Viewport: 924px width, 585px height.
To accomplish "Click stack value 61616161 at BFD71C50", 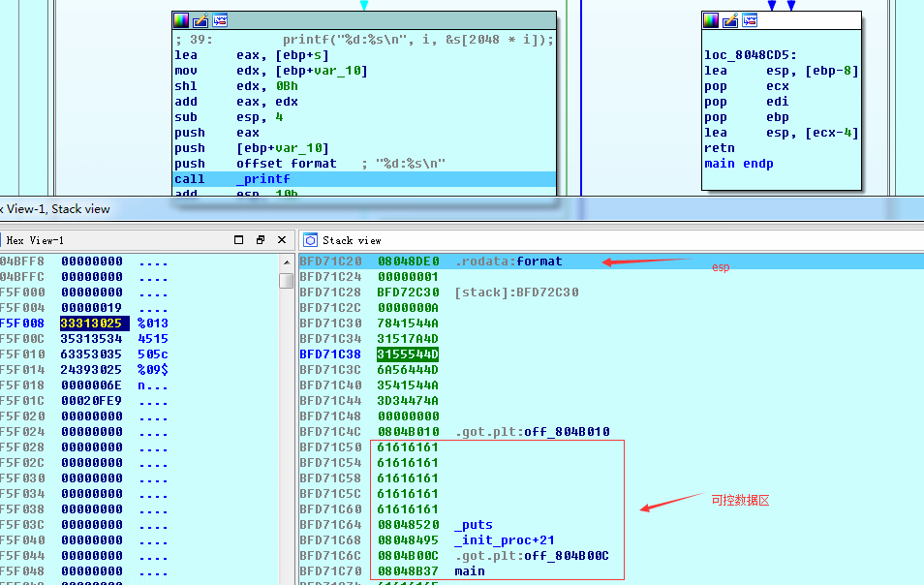I will [408, 447].
